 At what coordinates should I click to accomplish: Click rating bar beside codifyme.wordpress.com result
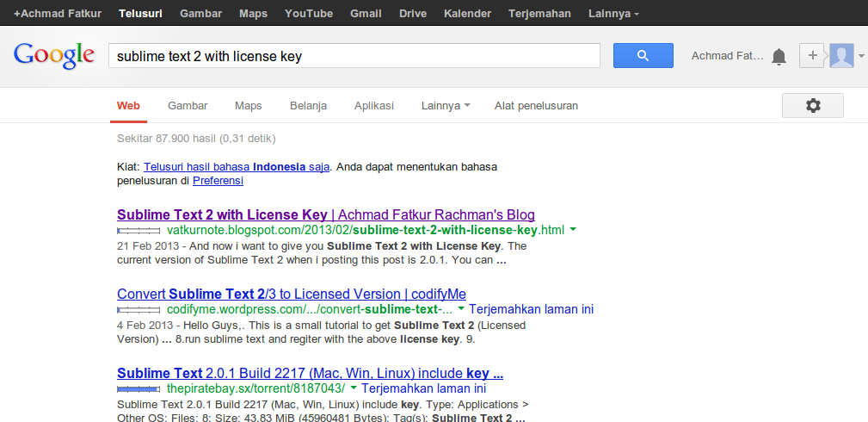click(x=139, y=309)
